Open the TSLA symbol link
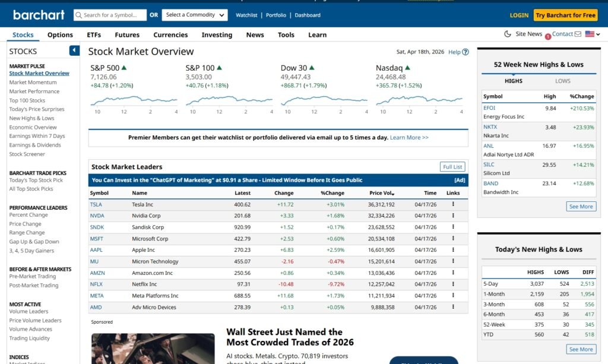Screen dimensions: 608x364 coord(96,204)
